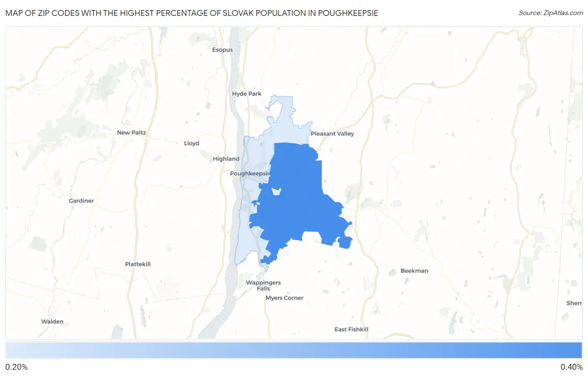Click the gradient color legend bar
This screenshot has width=588, height=376.
(x=294, y=350)
